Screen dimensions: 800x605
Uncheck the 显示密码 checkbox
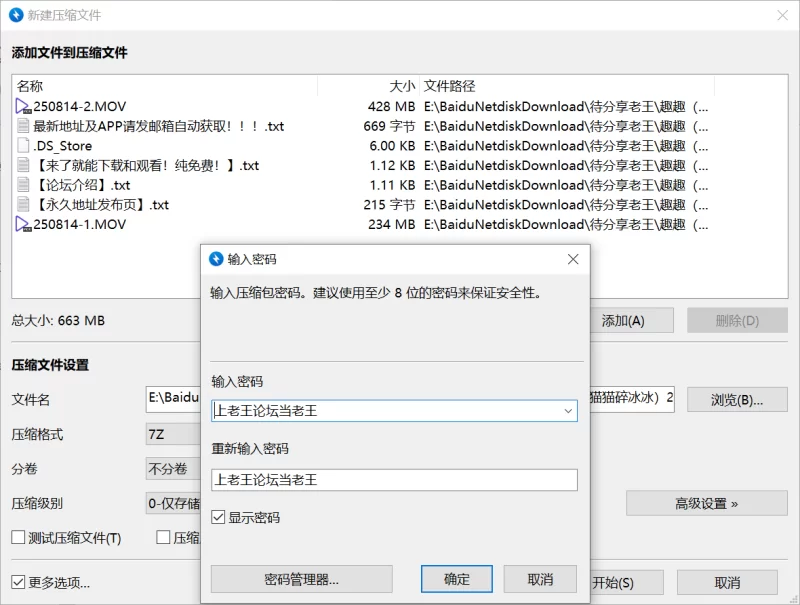(x=220, y=517)
